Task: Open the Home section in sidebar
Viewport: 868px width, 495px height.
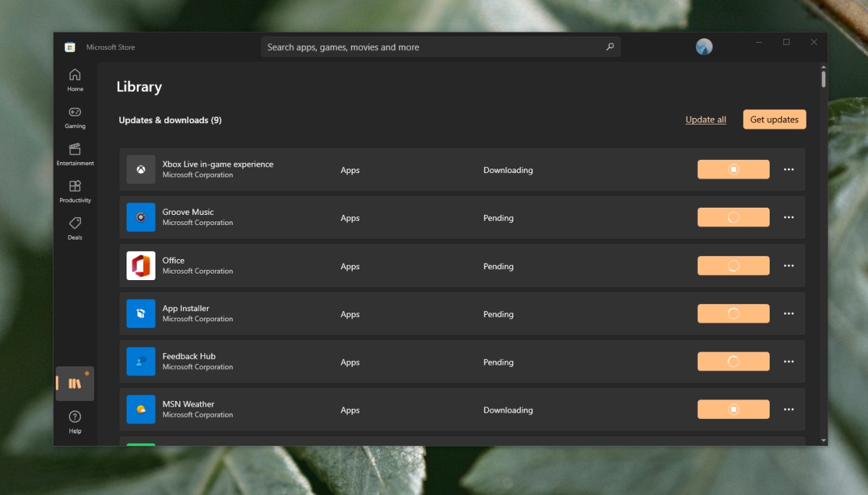Action: 75,80
